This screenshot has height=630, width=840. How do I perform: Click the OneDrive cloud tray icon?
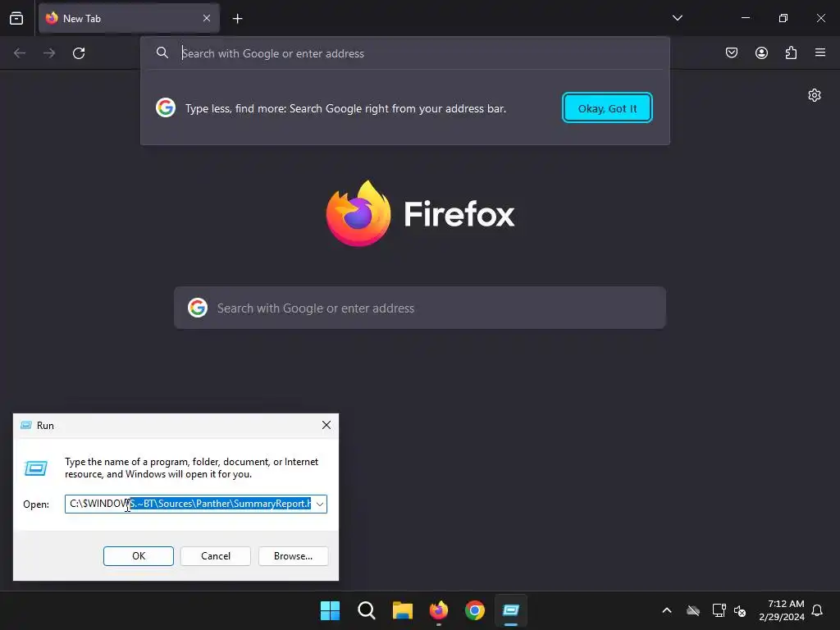point(693,610)
